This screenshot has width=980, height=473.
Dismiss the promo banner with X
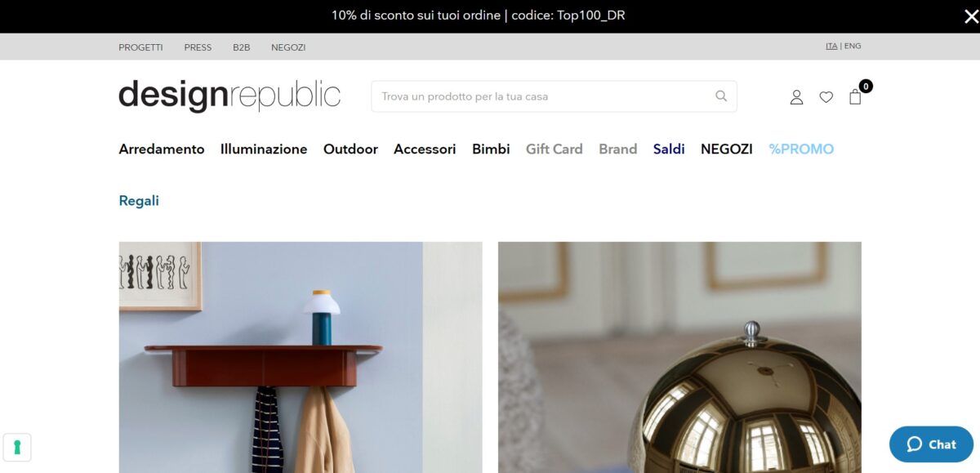coord(971,16)
